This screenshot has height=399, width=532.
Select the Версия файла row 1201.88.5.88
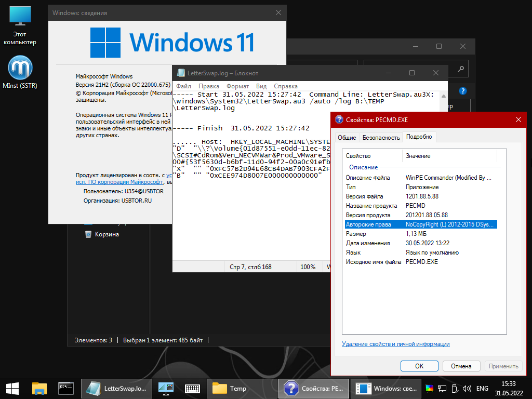(421, 196)
